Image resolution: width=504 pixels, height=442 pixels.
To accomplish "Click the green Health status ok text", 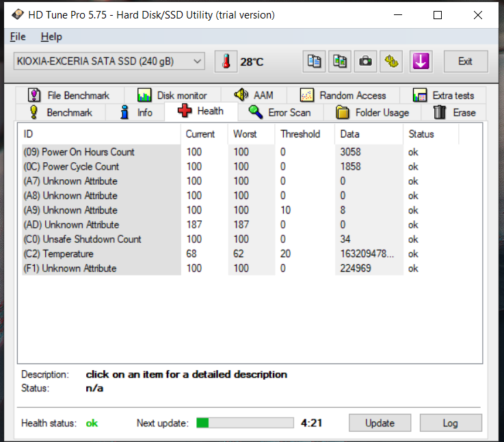I will coord(92,423).
